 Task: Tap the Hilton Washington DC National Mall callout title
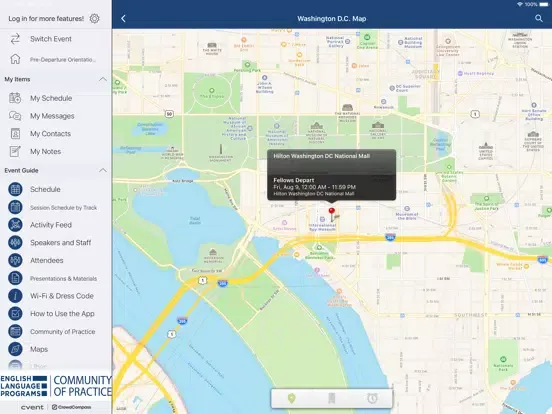tap(321, 156)
